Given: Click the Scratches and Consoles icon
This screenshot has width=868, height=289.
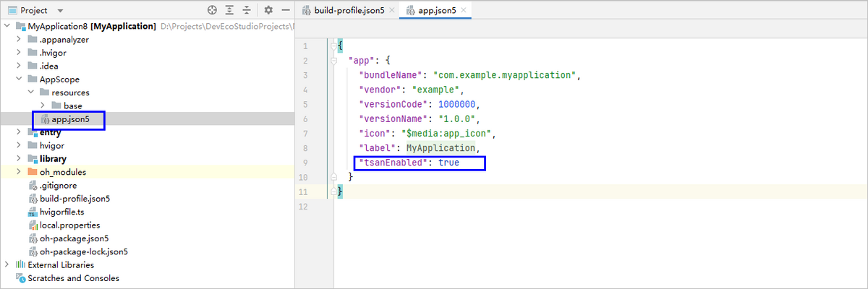Looking at the screenshot, I should tap(21, 278).
